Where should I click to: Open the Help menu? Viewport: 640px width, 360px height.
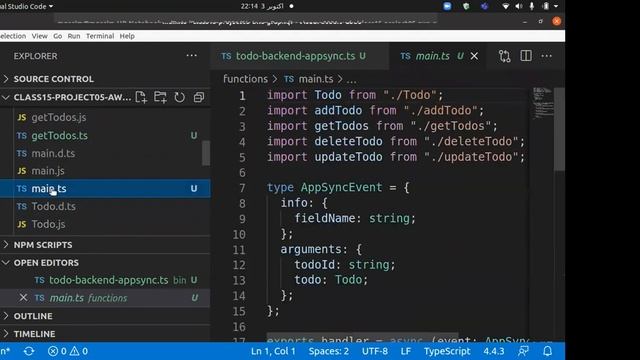[127, 36]
